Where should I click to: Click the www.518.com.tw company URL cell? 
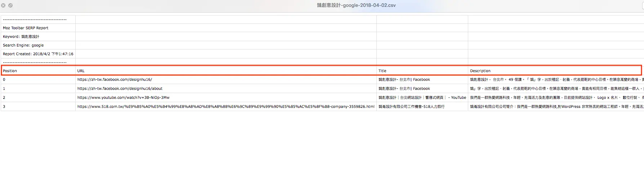coord(226,106)
